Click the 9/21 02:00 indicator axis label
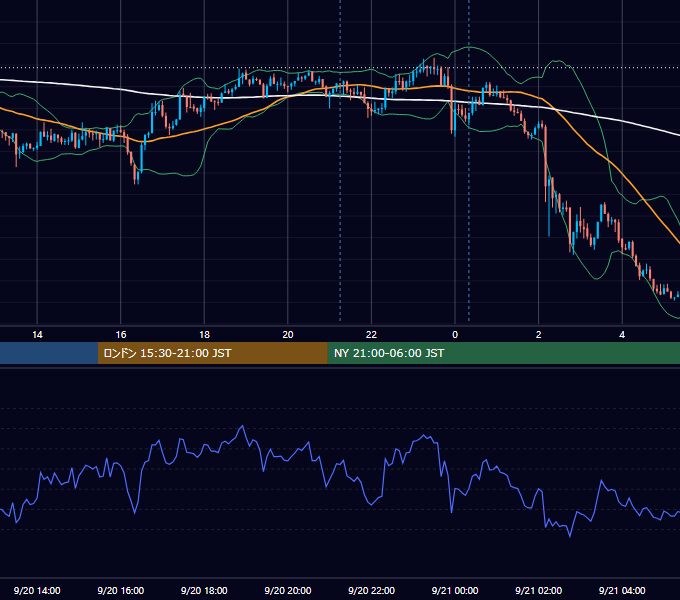This screenshot has height=600, width=680. [x=539, y=590]
